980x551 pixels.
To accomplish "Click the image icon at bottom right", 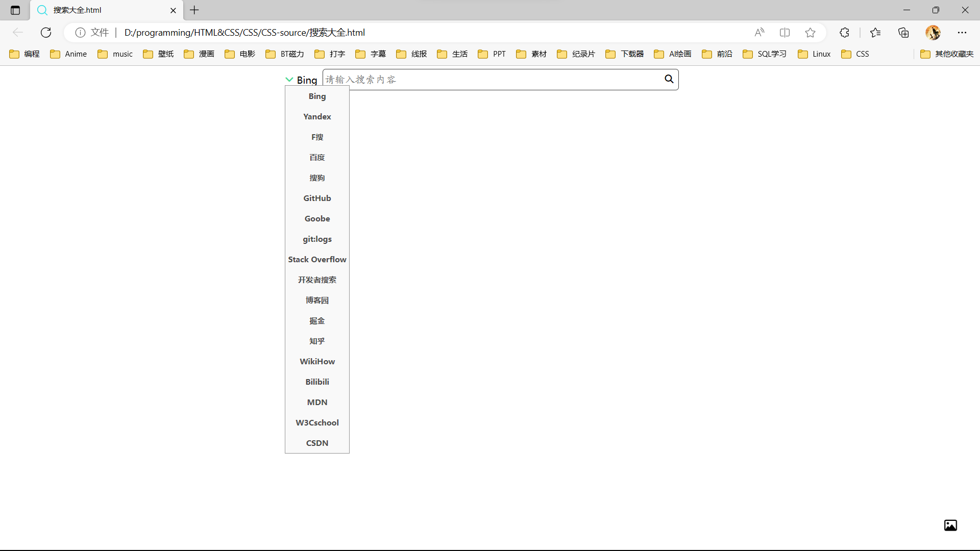I will tap(950, 525).
